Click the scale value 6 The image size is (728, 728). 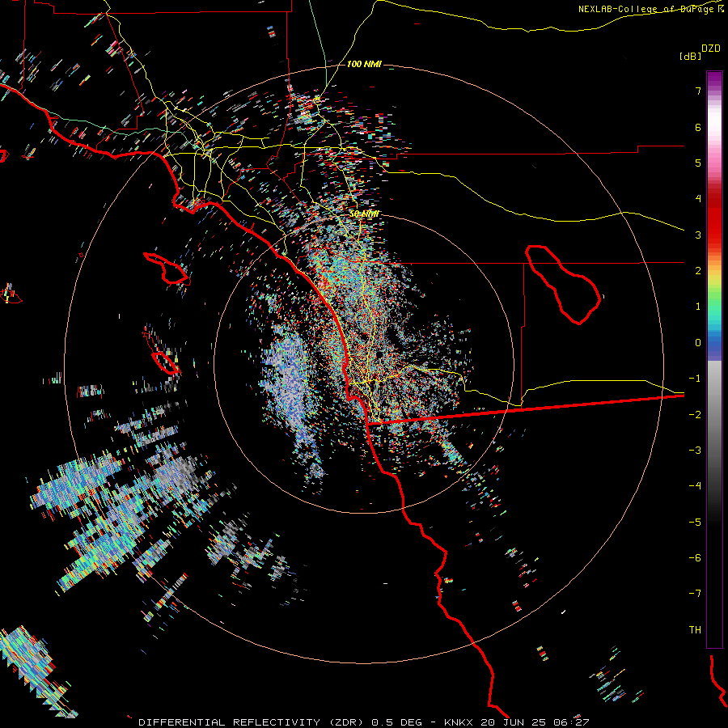[698, 127]
